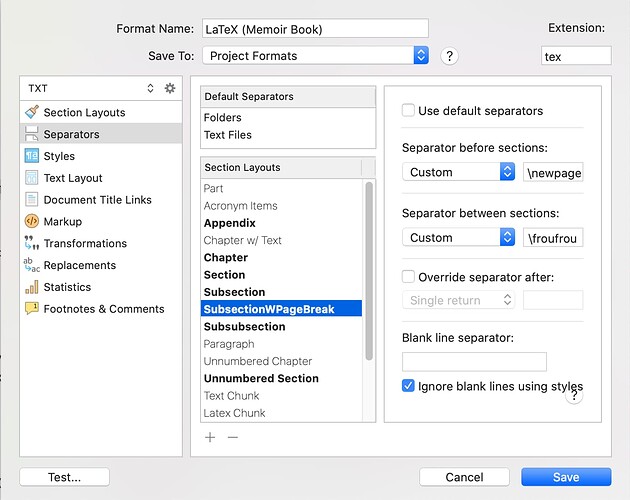
Task: Select the bold Chapter layout
Action: (x=281, y=257)
